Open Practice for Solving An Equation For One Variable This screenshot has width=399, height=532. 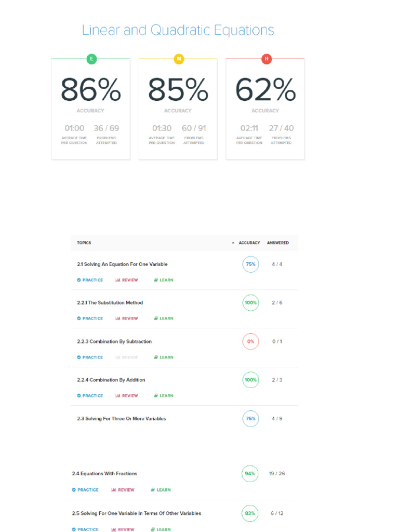coord(90,280)
